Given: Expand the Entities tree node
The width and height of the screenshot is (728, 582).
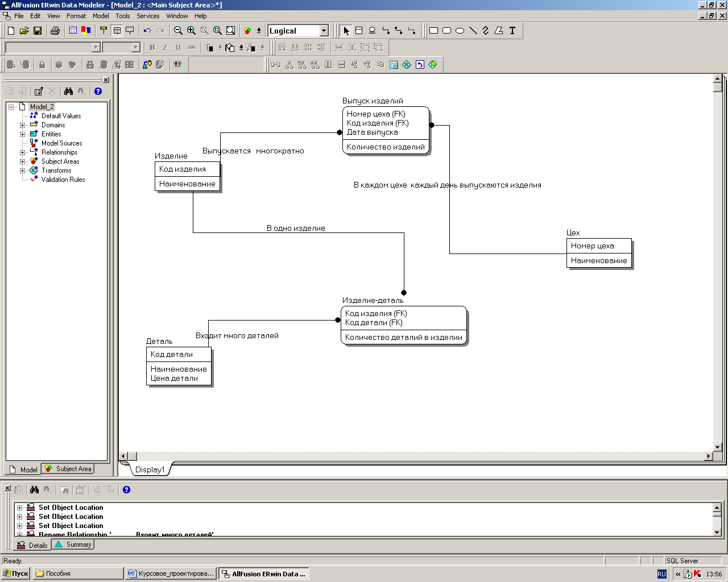Looking at the screenshot, I should tap(23, 134).
